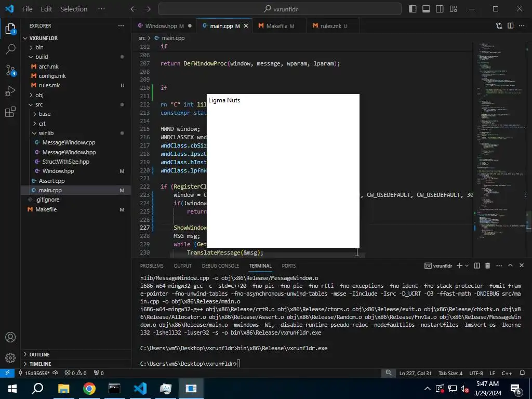This screenshot has height=399, width=532.
Task: Toggle primary side bar layout icon
Action: (413, 9)
